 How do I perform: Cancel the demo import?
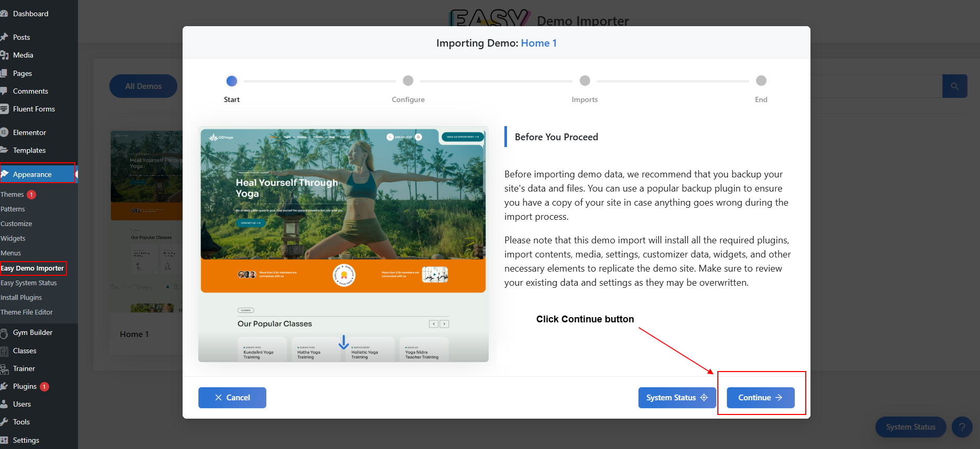232,398
